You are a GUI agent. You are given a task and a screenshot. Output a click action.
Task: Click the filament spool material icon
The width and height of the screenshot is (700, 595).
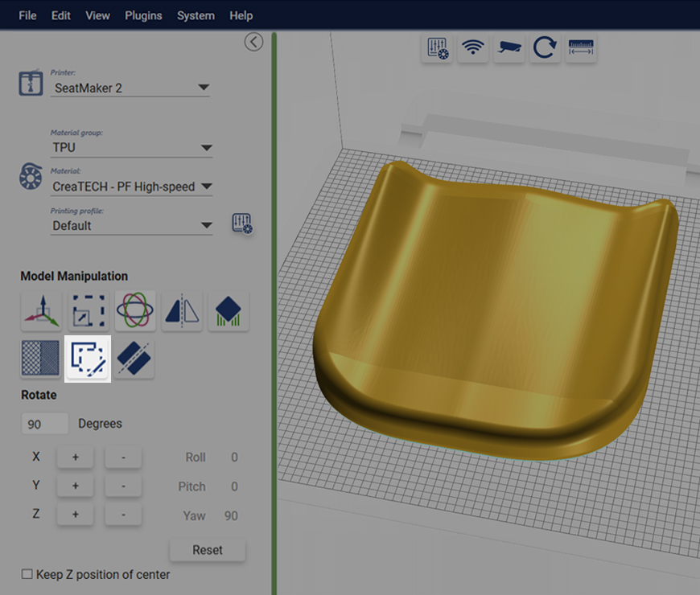coord(31,176)
